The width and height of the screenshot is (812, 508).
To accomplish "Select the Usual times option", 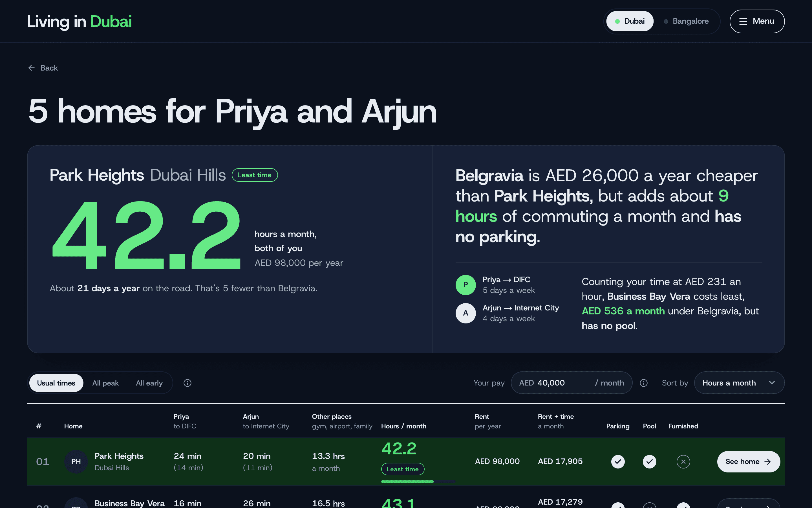I will click(x=56, y=383).
